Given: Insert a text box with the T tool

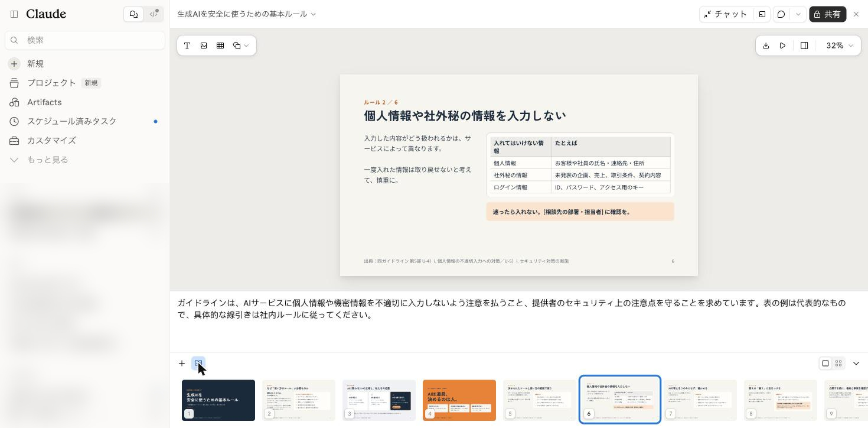Looking at the screenshot, I should pyautogui.click(x=187, y=46).
